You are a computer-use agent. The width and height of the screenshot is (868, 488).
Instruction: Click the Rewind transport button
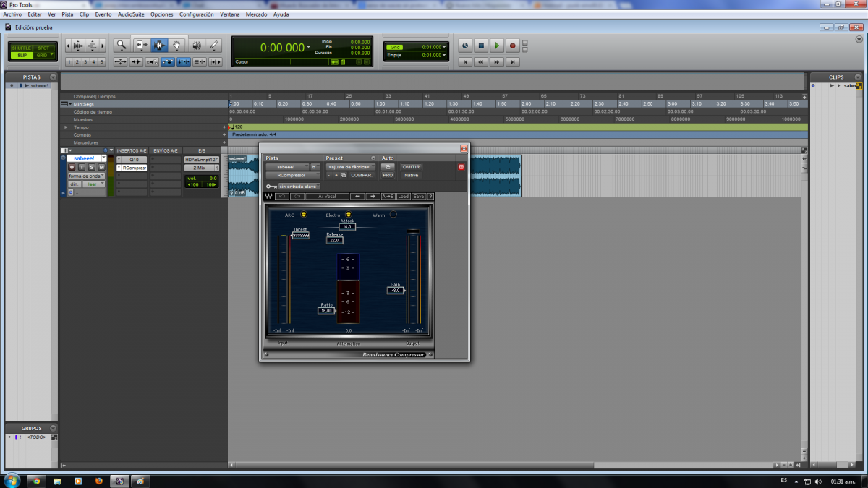click(x=481, y=62)
